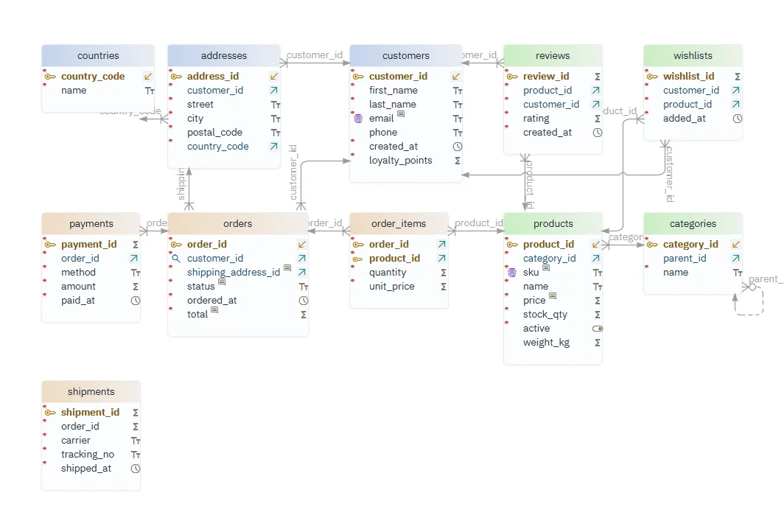Click the clock icon on shipped_at row
Screen dimensions: 784x532
(136, 469)
